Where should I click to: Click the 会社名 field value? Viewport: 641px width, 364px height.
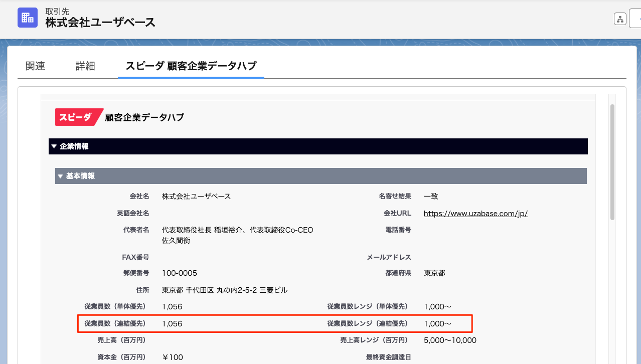(196, 196)
